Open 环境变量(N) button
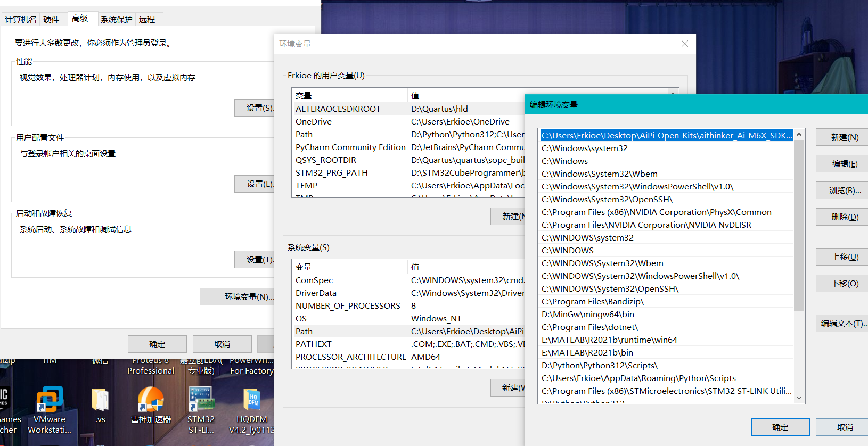This screenshot has height=446, width=868. 238,296
